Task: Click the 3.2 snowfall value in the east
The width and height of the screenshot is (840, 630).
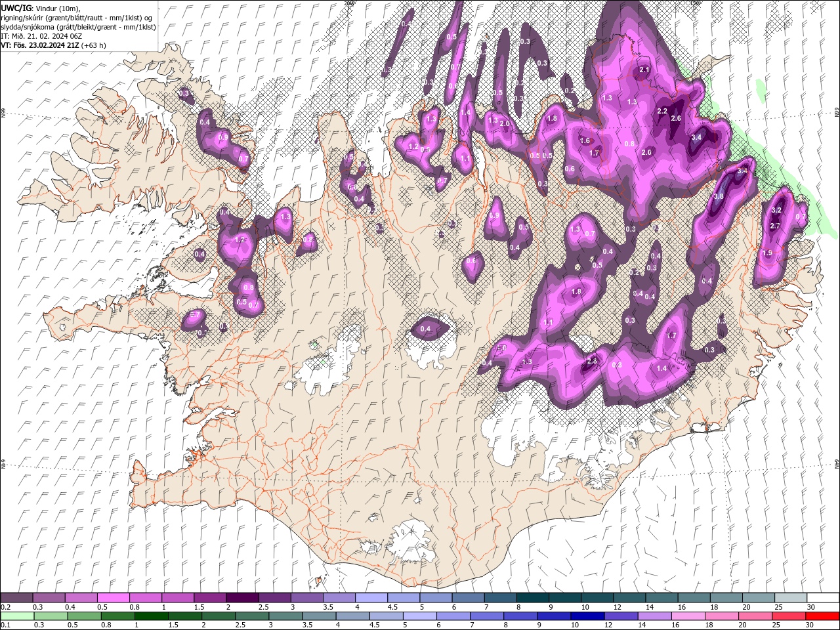Action: [x=776, y=210]
